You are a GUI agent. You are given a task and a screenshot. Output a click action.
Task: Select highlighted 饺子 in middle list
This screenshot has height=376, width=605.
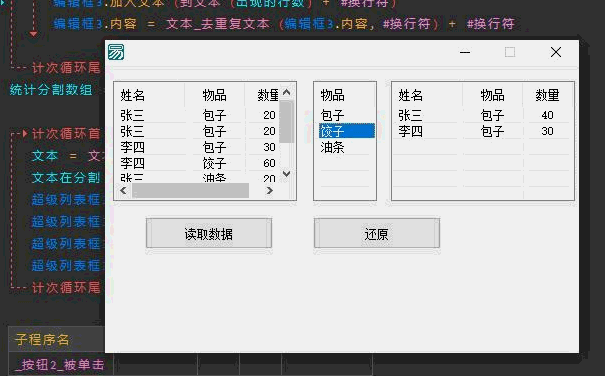point(346,131)
